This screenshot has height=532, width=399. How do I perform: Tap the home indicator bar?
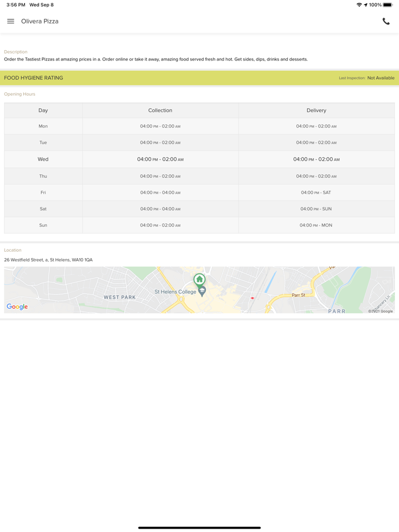pyautogui.click(x=199, y=527)
